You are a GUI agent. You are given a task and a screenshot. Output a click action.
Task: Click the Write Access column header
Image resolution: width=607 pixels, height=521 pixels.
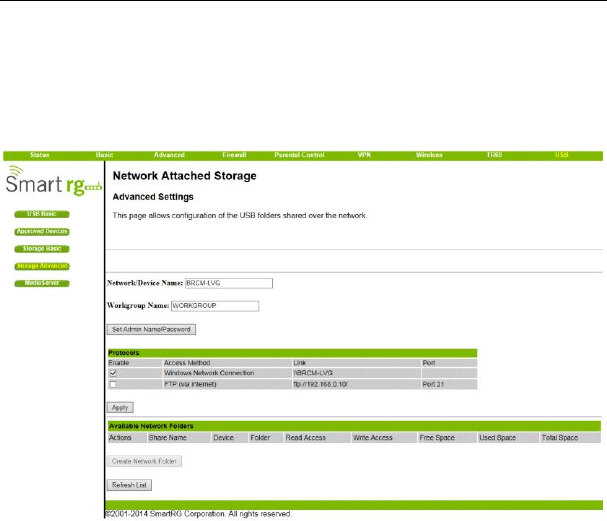pyautogui.click(x=372, y=438)
